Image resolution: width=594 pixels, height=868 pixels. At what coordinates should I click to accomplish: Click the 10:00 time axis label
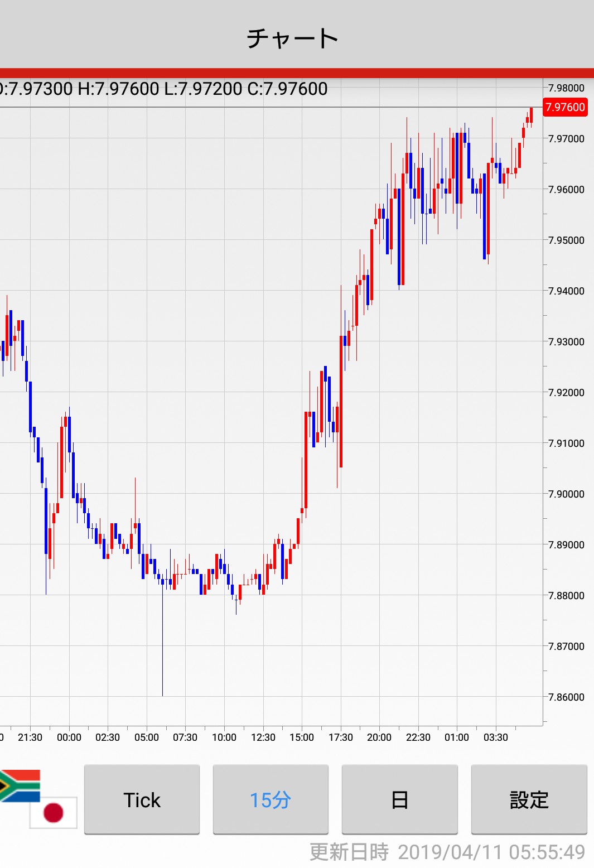point(224,737)
